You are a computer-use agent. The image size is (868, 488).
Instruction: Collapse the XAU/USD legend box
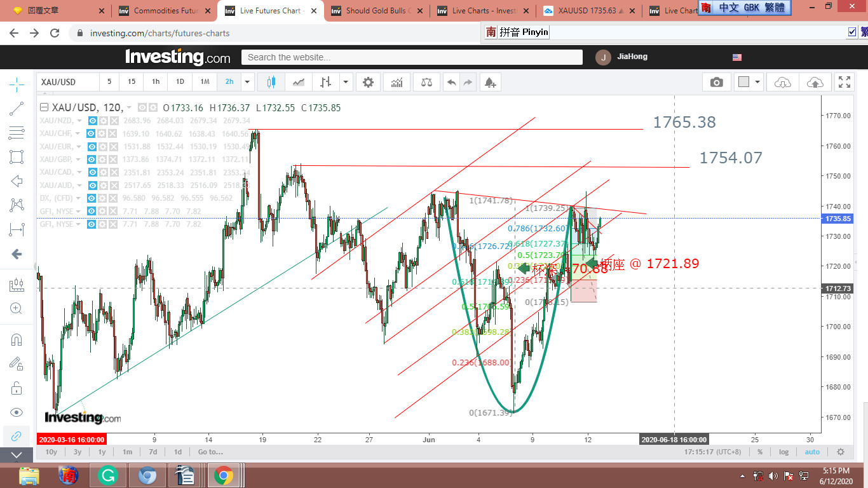(44, 107)
